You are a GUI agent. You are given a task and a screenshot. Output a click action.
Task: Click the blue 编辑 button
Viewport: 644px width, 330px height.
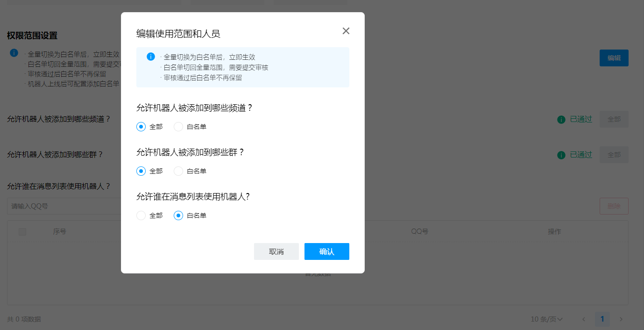click(614, 58)
